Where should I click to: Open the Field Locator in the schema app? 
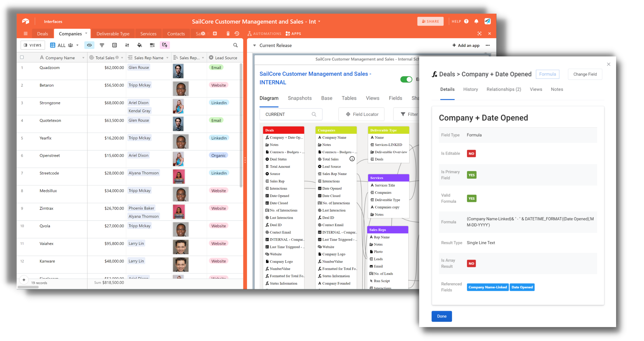tap(361, 114)
